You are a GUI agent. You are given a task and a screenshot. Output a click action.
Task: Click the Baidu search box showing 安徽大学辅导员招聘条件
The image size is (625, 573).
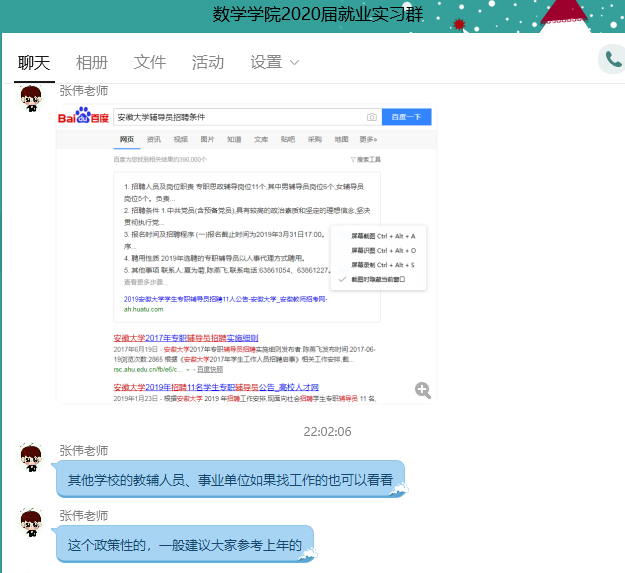click(x=247, y=117)
